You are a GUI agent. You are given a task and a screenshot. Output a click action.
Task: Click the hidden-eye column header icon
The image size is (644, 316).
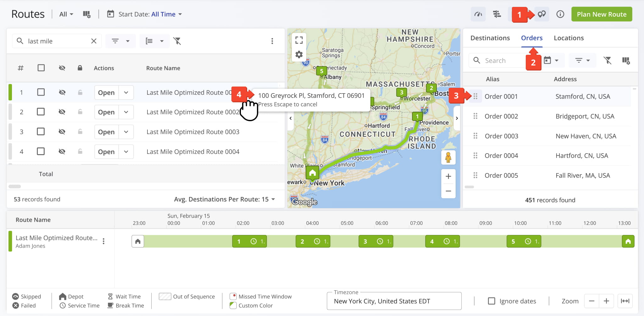[x=62, y=68]
